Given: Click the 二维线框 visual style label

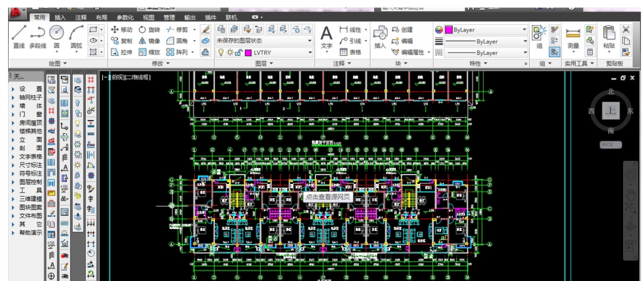Looking at the screenshot, I should tap(137, 77).
